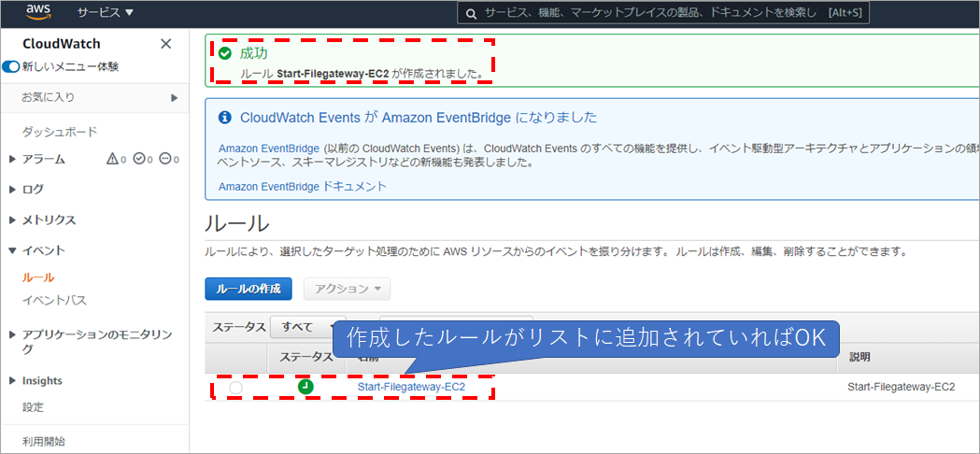Open Start-Filegateway-EC2 rule link
The height and width of the screenshot is (454, 980).
[411, 387]
